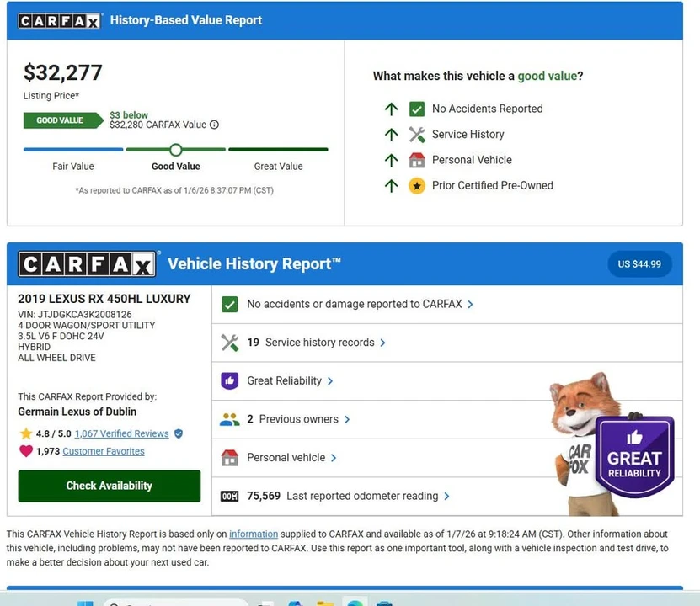Click the blue verified shield badge after Verified Reviews
The image size is (700, 606).
click(179, 433)
